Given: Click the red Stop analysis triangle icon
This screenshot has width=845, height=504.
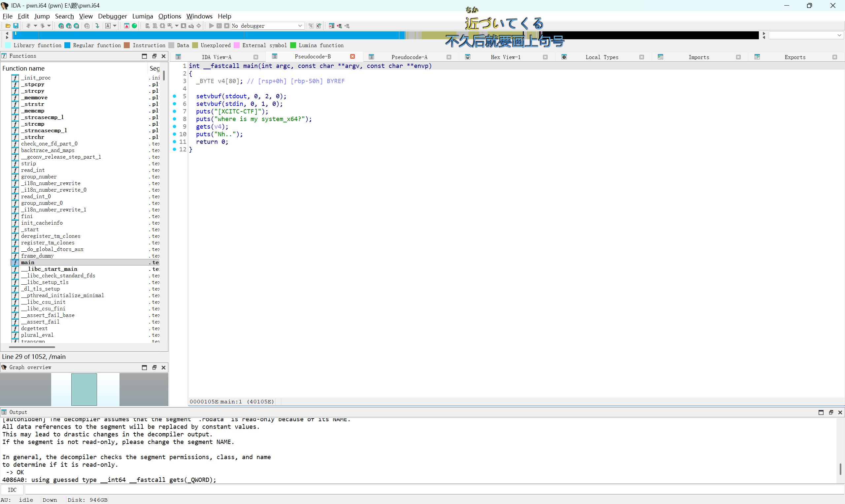Looking at the screenshot, I should [x=126, y=26].
